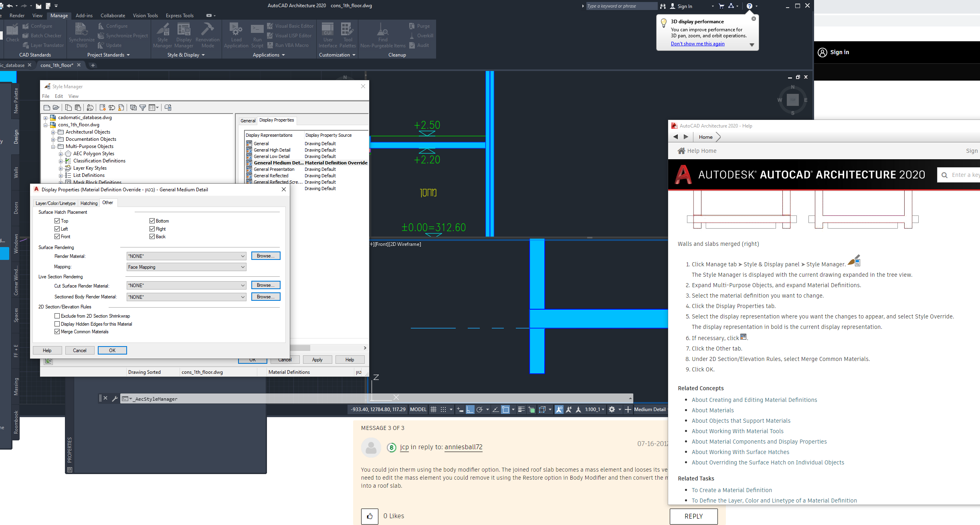Click the Browse button for Render Material
Viewport: 980px width, 525px height.
(x=265, y=256)
